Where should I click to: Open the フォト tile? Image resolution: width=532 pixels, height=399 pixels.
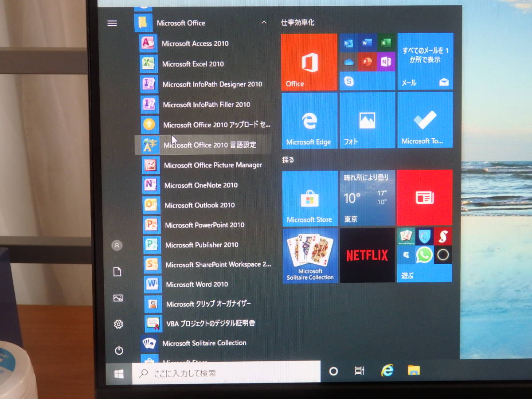(x=367, y=120)
